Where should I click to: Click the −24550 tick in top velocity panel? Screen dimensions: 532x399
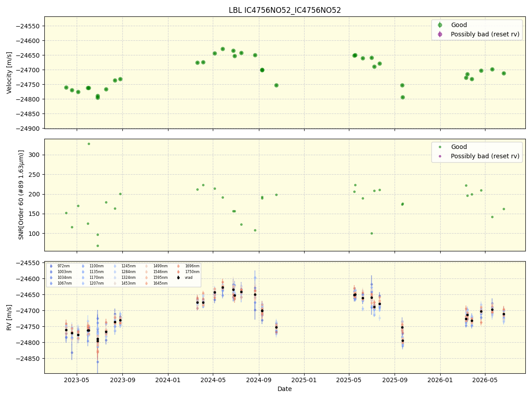click(28, 26)
